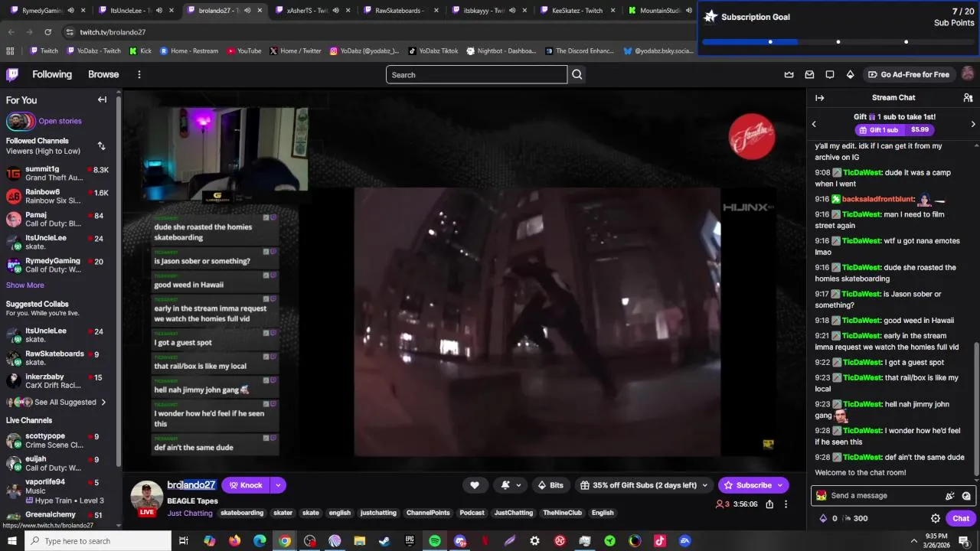Click the Twitch search field
Viewport: 980px width, 551px height.
pos(476,74)
